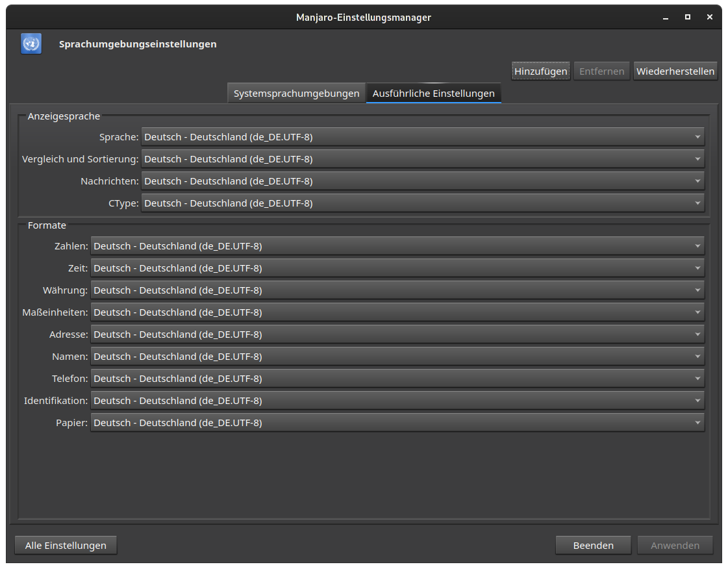728x569 pixels.
Task: Open the Währung dropdown
Action: tap(397, 290)
